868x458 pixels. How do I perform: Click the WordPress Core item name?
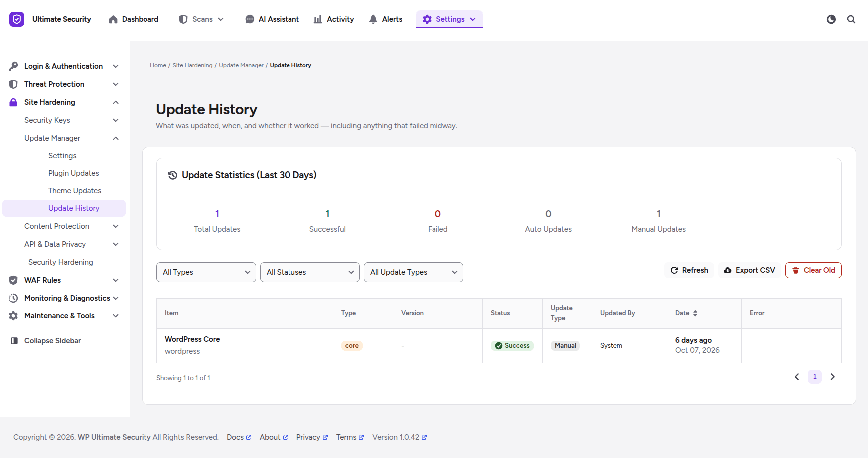pos(192,339)
